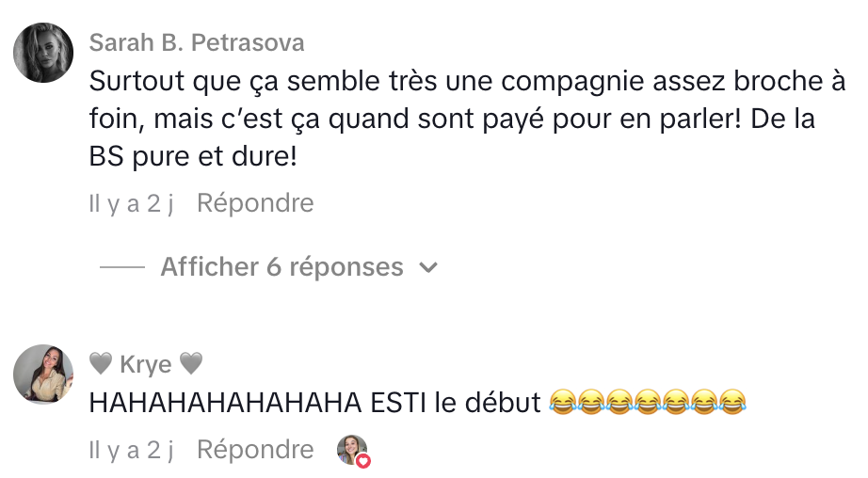This screenshot has width=868, height=478.
Task: Expand Afficher 6 réponses
Action: tap(281, 267)
